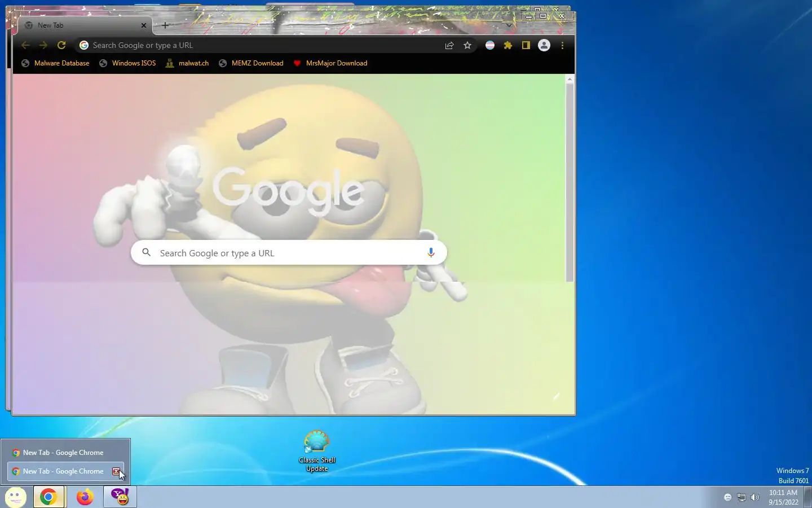Maximize the front Chrome window

coord(544,16)
